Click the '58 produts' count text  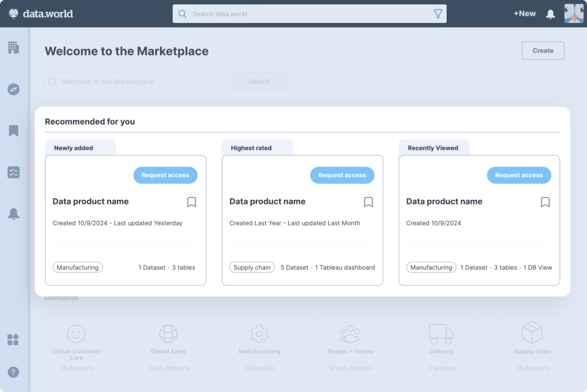tap(259, 368)
